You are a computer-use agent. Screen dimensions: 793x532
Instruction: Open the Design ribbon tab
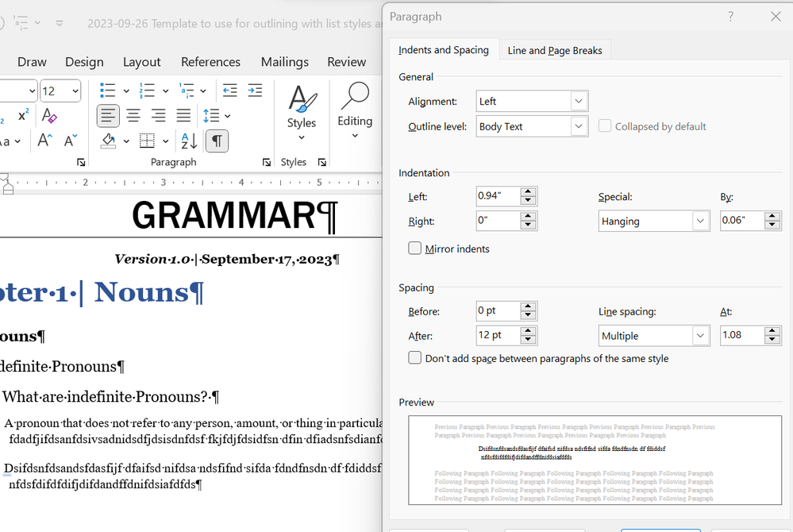coord(84,62)
